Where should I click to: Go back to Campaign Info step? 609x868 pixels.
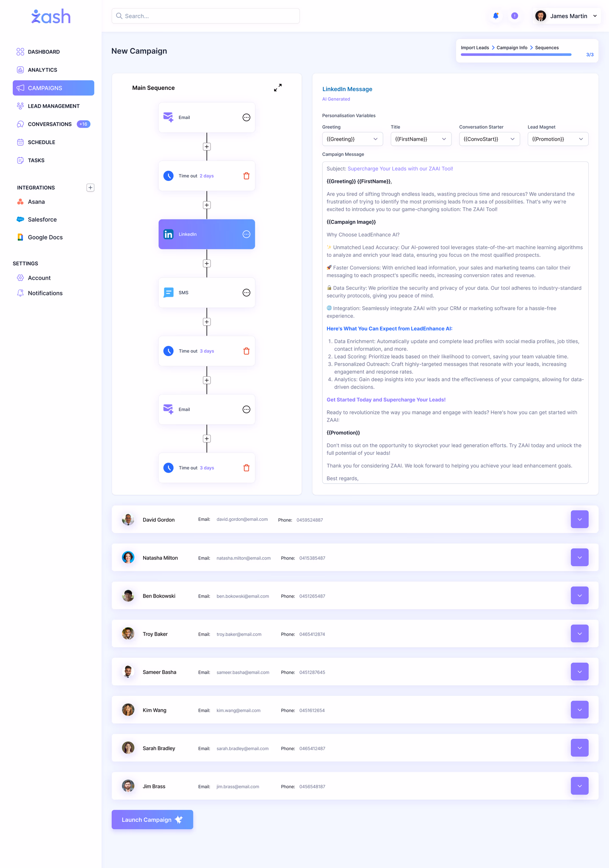[x=512, y=48]
